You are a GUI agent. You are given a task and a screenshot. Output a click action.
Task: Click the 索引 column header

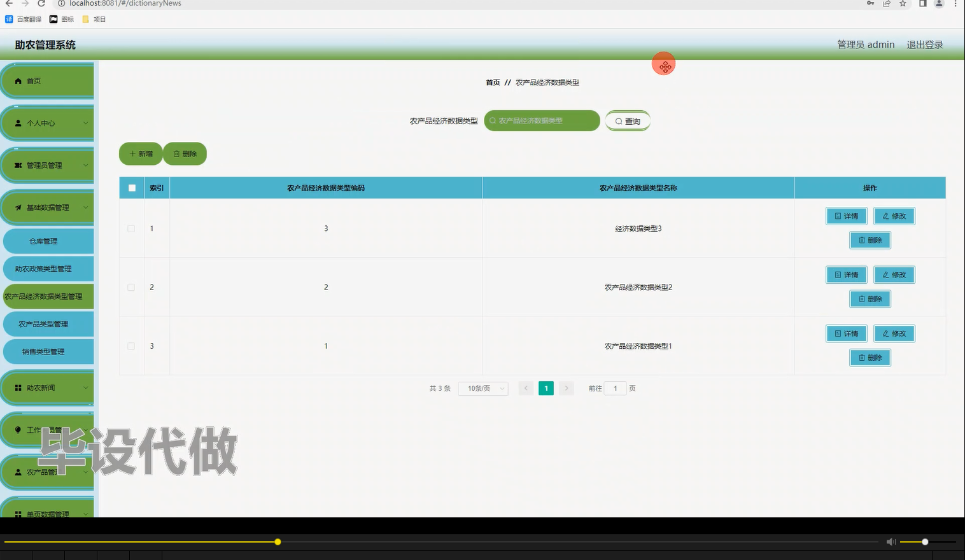point(157,188)
